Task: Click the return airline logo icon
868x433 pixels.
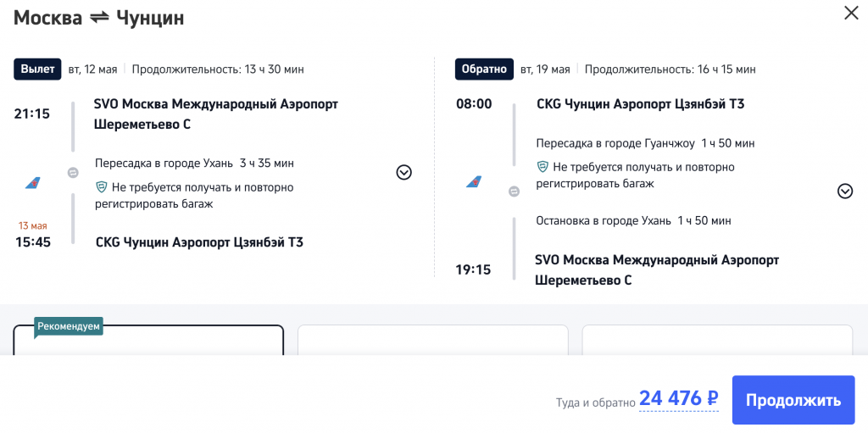Action: coord(473,182)
